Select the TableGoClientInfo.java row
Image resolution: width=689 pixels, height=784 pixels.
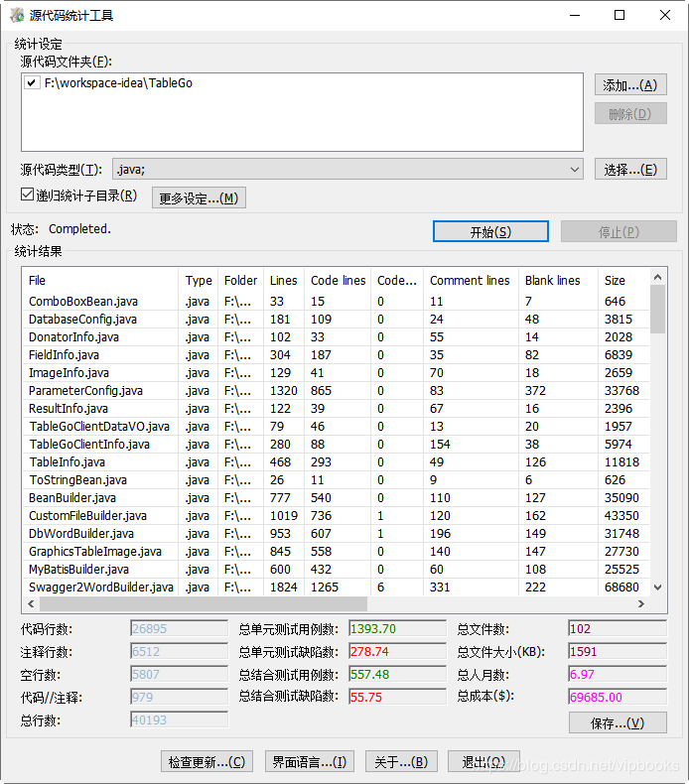[x=336, y=445]
